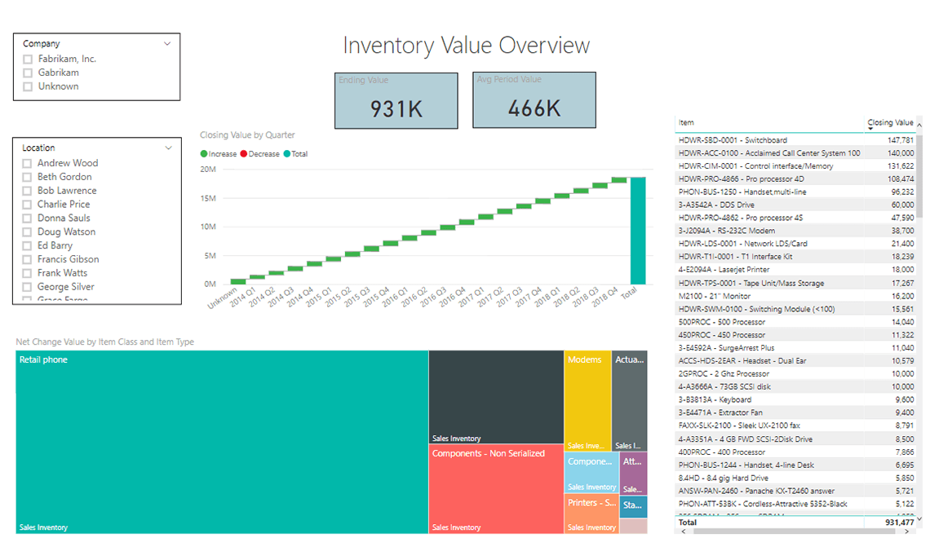The width and height of the screenshot is (930, 560).
Task: Toggle Charlie Price location checkbox
Action: (27, 205)
